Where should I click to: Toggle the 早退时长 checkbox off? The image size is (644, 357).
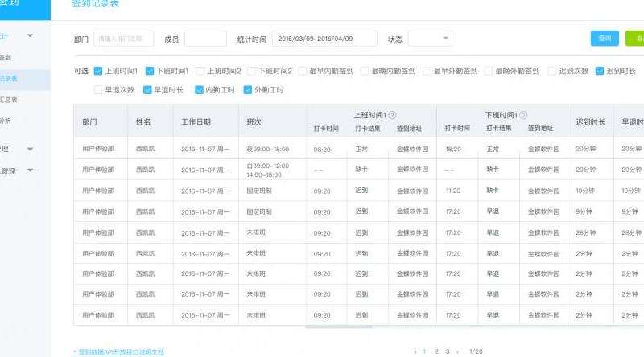[x=147, y=90]
